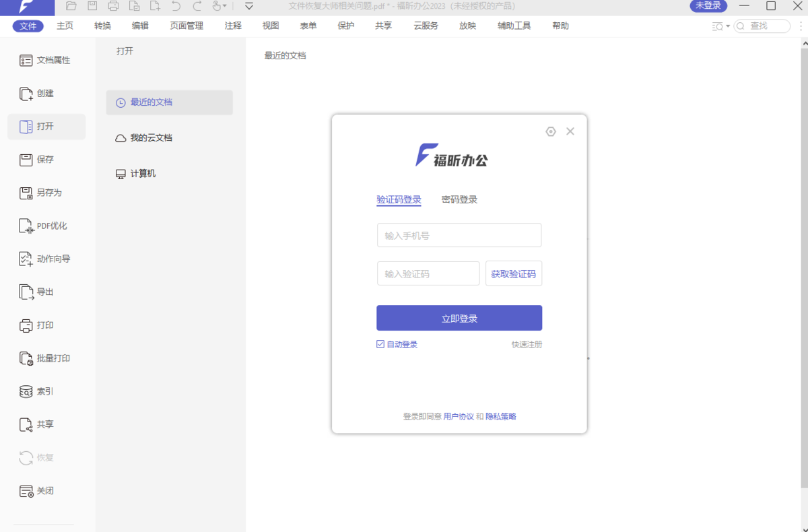
Task: Open the search options dropdown beside 查找
Action: pos(727,26)
